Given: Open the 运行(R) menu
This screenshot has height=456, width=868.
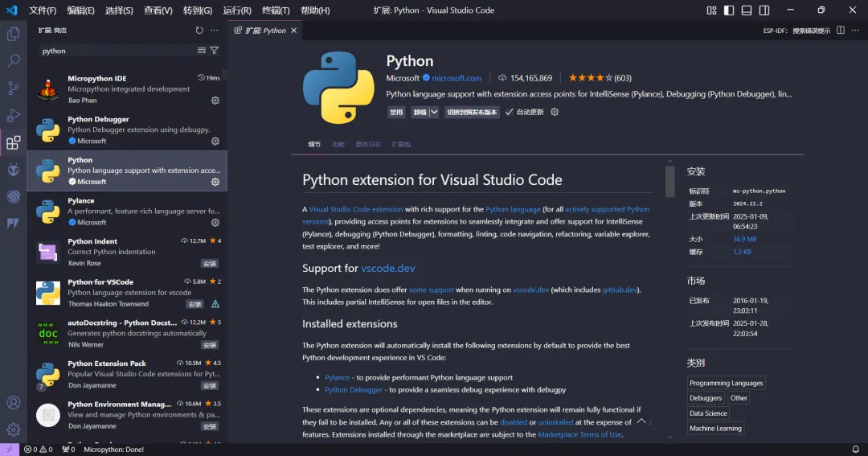Looking at the screenshot, I should (x=237, y=10).
